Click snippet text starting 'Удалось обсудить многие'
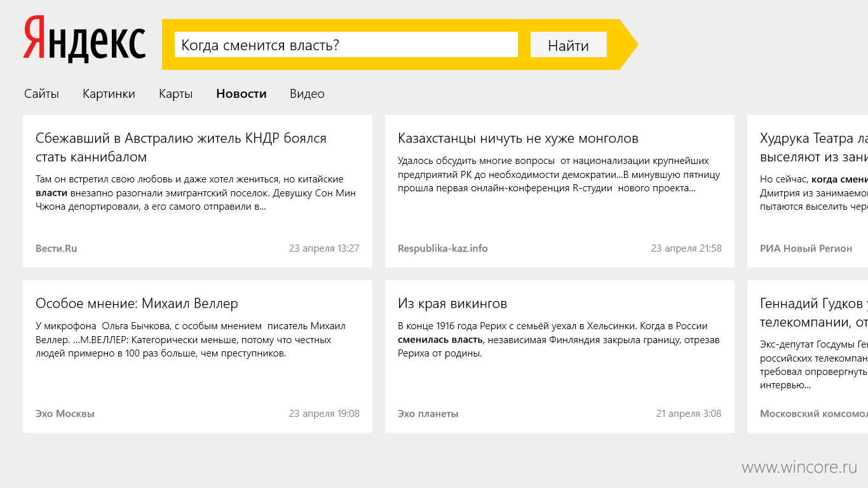Screen dimensions: 868x488 tap(559, 174)
